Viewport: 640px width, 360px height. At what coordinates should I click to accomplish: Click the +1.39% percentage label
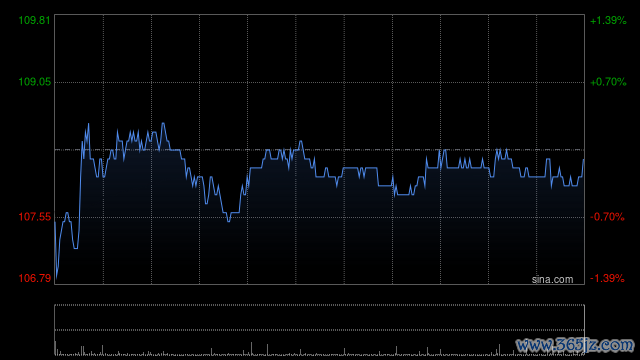tap(608, 20)
